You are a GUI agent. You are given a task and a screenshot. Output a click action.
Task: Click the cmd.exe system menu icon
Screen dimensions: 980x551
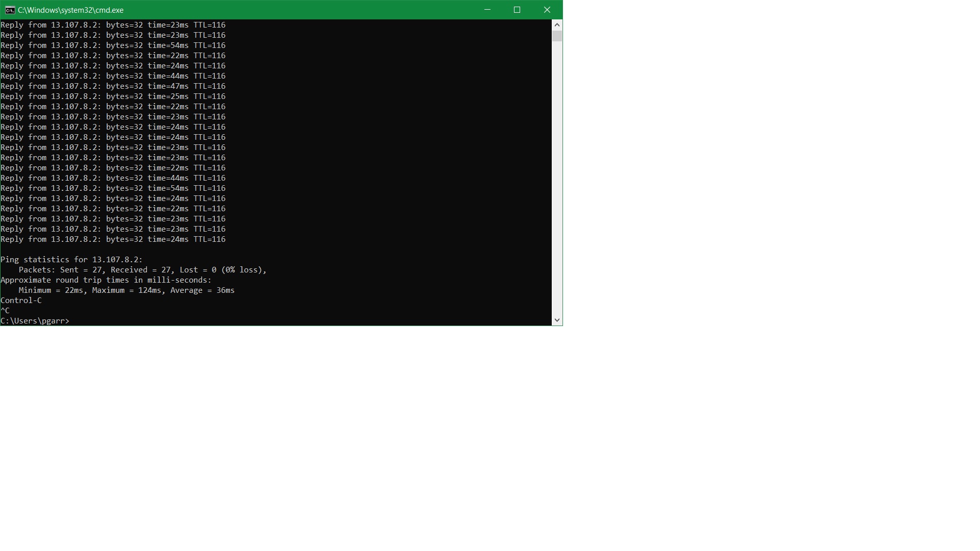(10, 10)
